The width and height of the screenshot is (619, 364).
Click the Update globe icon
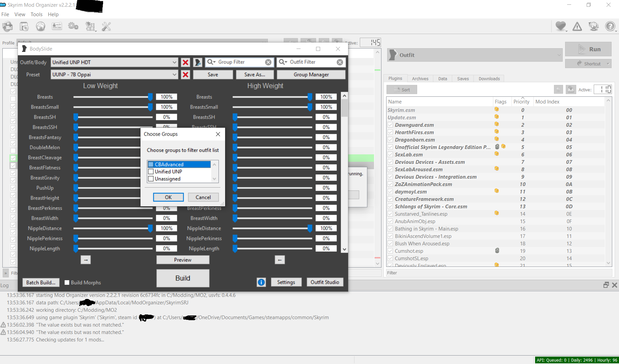click(593, 26)
